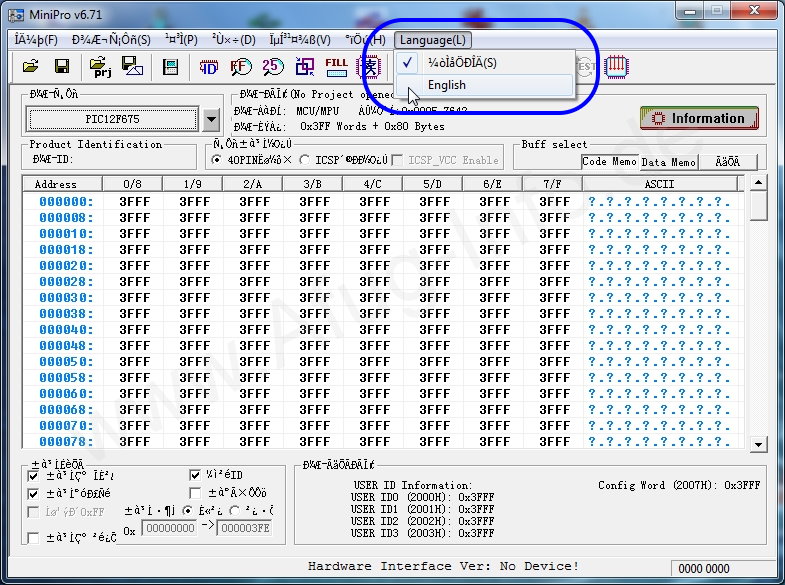The image size is (785, 585).
Task: Open the (D) device menu
Action: click(x=233, y=40)
